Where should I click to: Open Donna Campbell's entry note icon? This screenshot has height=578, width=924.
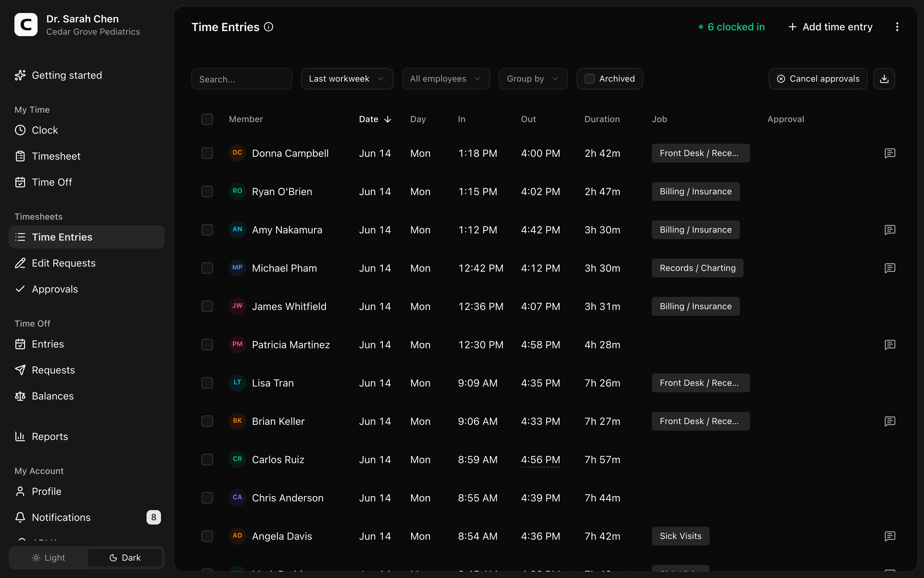tap(890, 153)
